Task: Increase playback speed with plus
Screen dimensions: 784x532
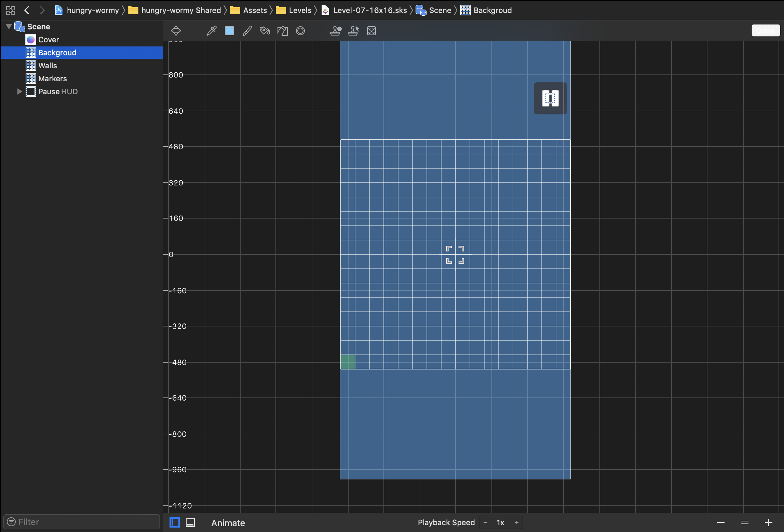Action: pos(517,522)
